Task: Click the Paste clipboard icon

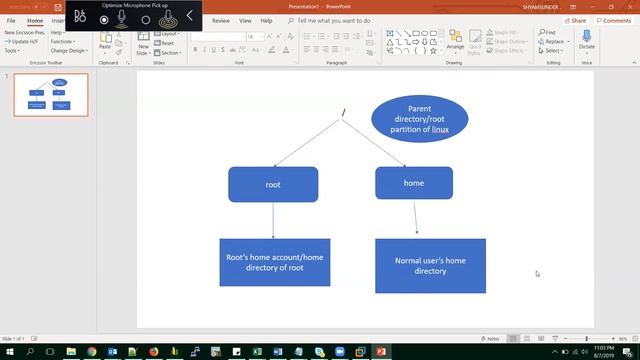Action: 105,39
